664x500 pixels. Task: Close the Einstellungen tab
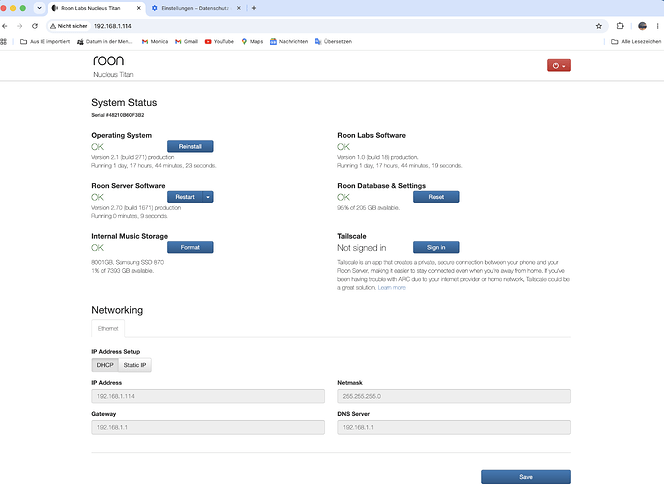click(239, 8)
